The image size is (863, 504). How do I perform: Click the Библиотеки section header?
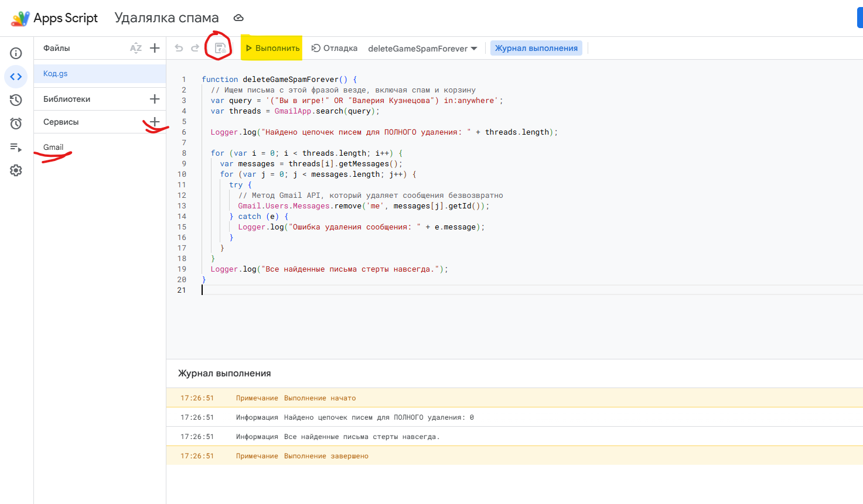67,99
